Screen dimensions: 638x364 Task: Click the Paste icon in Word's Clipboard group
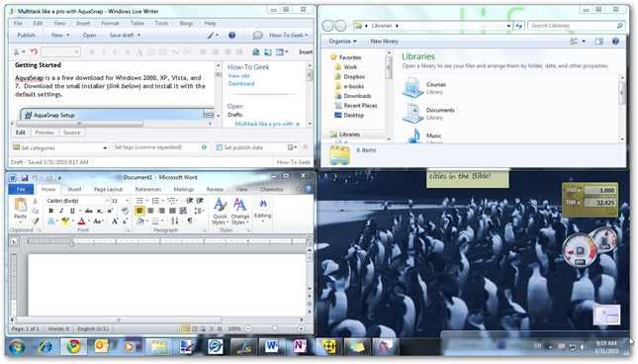pos(21,209)
